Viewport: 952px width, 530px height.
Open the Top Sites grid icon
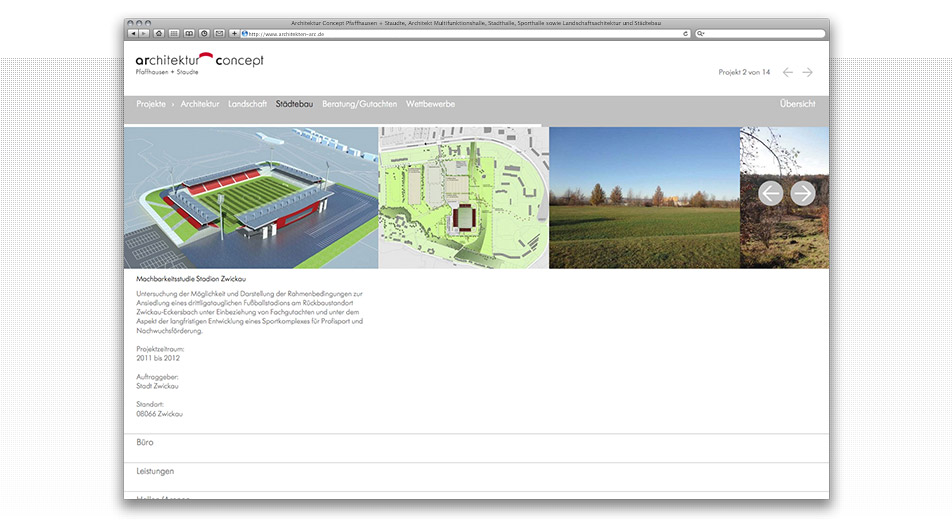click(174, 33)
